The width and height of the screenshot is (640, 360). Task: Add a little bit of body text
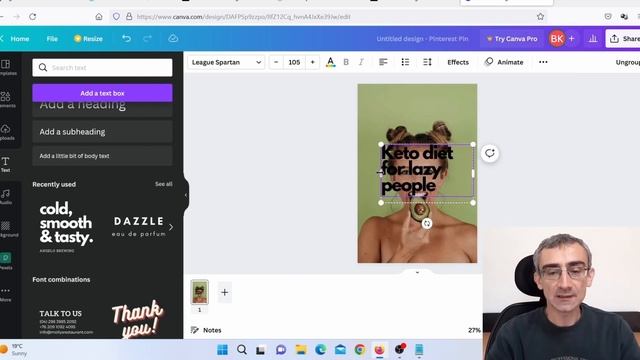tap(102, 156)
